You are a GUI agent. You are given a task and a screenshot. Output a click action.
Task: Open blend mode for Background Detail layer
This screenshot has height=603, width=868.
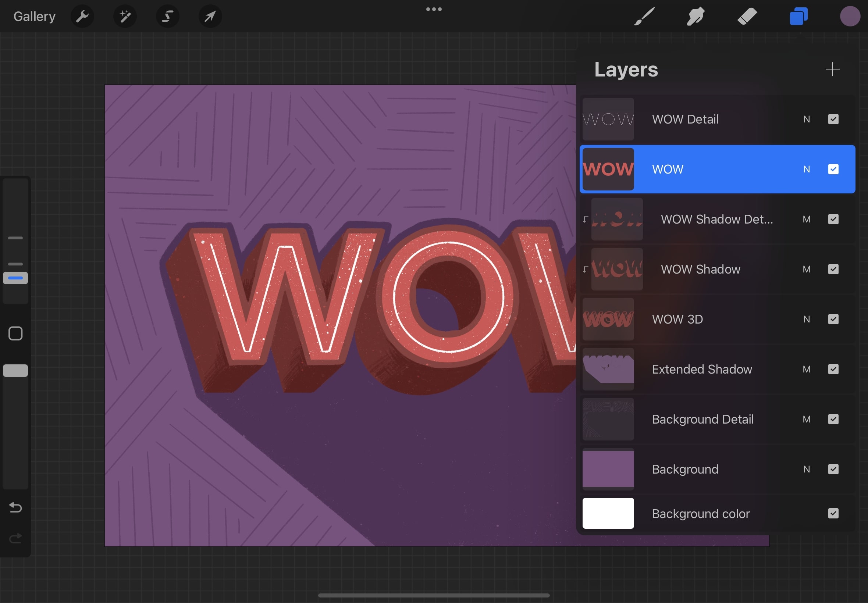pyautogui.click(x=807, y=419)
